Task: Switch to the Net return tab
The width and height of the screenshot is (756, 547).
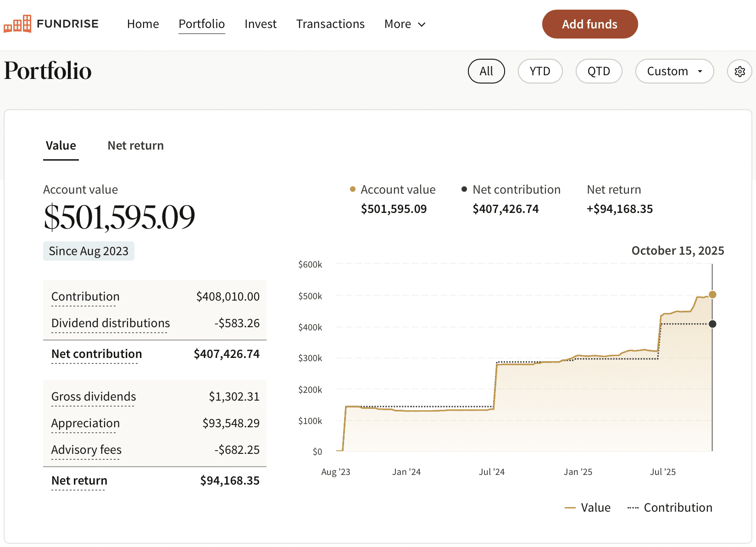Action: click(x=135, y=146)
